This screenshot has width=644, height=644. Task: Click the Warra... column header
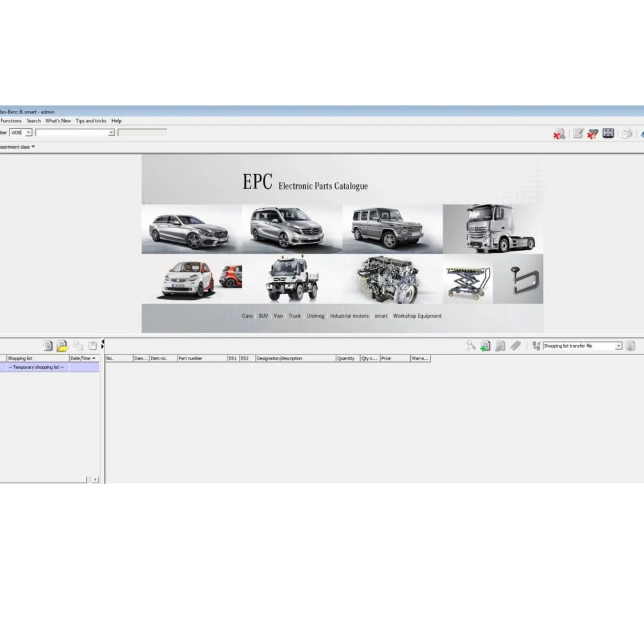point(420,358)
